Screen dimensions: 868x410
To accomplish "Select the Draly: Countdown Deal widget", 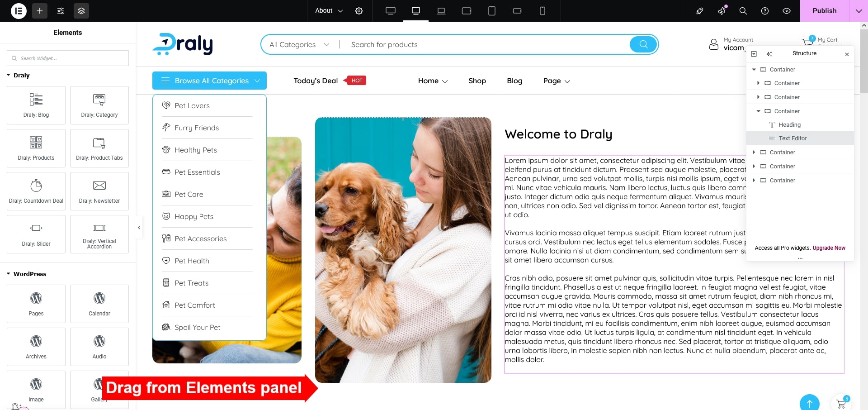I will (36, 191).
